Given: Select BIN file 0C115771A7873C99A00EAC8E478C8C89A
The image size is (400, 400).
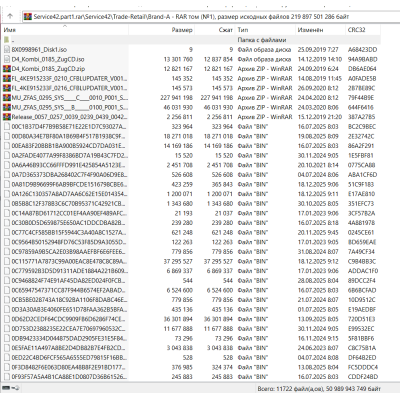Looking at the screenshot, I should (x=69, y=262).
